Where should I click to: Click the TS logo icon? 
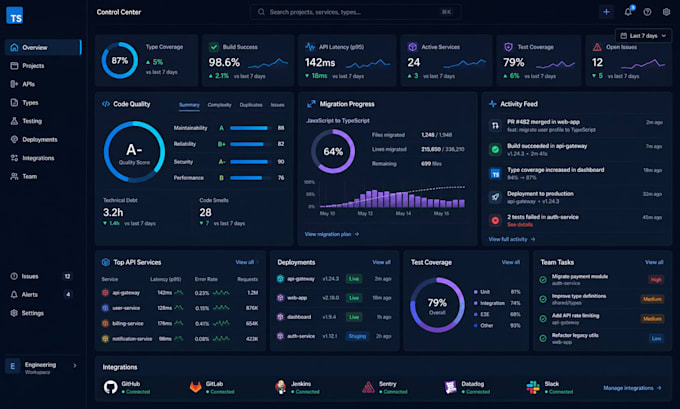pos(15,16)
